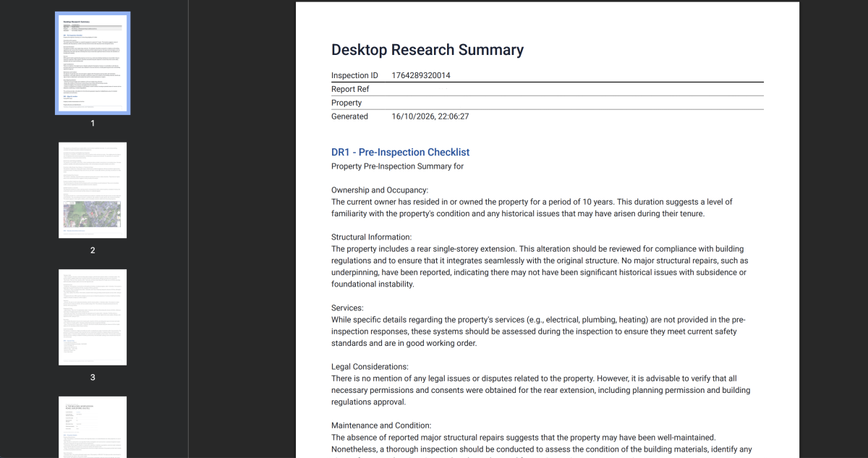Click the DR1 - Pre-Inspection Checklist heading

click(401, 152)
